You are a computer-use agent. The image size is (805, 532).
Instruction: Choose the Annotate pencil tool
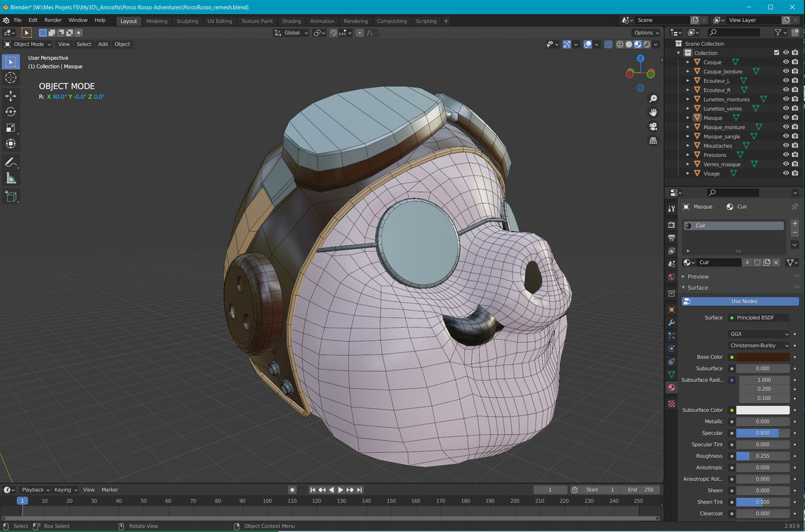pos(11,162)
